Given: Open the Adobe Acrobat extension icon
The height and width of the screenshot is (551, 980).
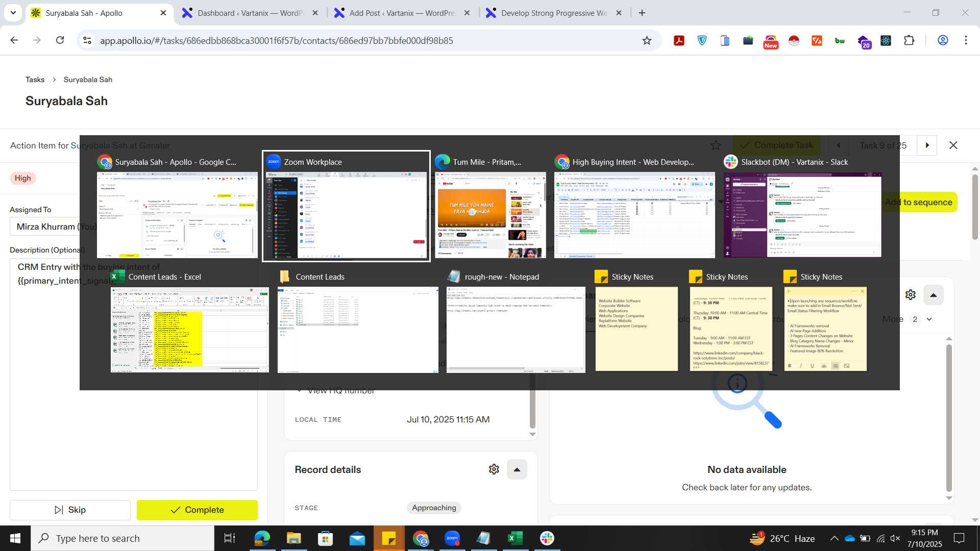Looking at the screenshot, I should point(679,40).
